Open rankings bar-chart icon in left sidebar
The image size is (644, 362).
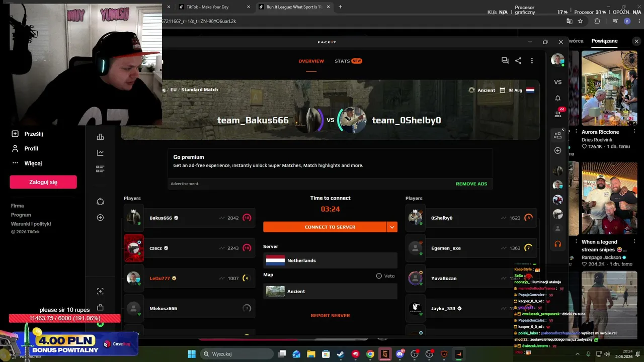[x=100, y=137]
